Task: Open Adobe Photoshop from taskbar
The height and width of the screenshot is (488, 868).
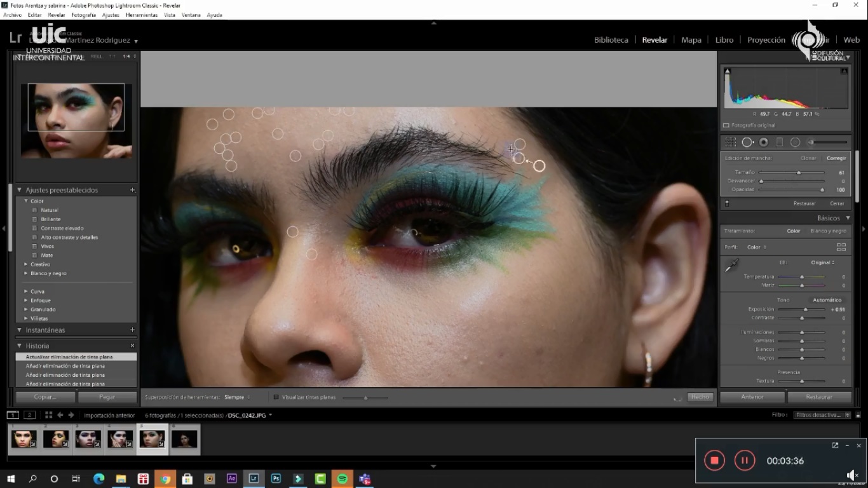Action: (x=276, y=478)
